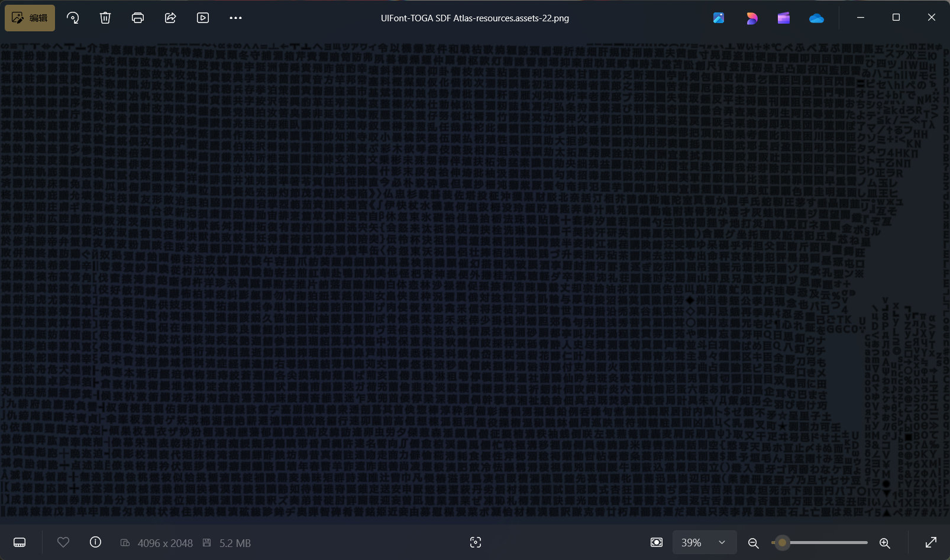The width and height of the screenshot is (950, 560).
Task: Delete the image using the trash icon
Action: click(105, 18)
